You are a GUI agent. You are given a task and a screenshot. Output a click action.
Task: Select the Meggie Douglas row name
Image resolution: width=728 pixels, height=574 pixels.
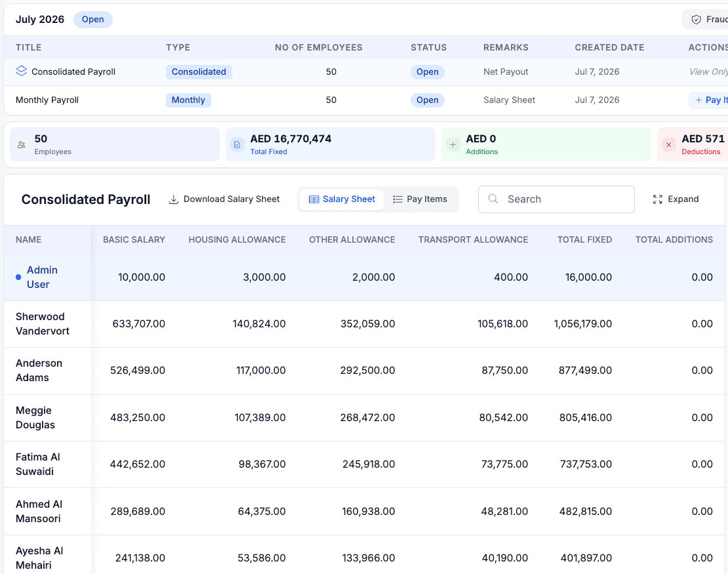click(x=35, y=417)
